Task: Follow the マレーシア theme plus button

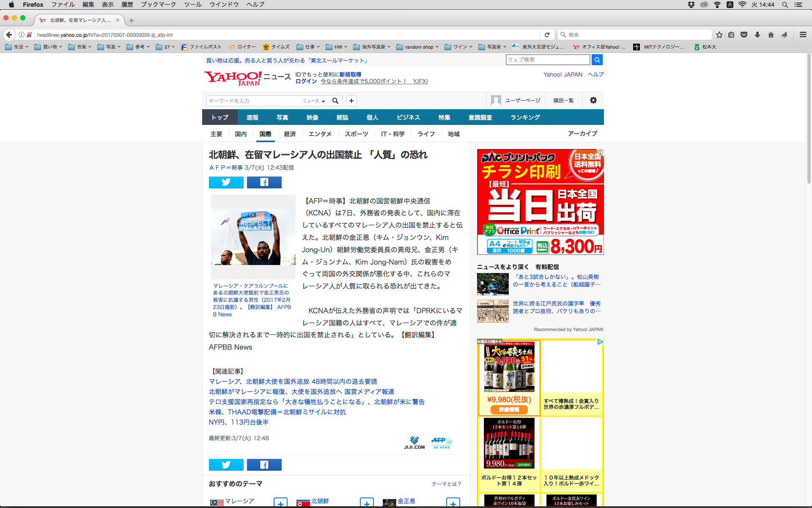Action: 280,503
